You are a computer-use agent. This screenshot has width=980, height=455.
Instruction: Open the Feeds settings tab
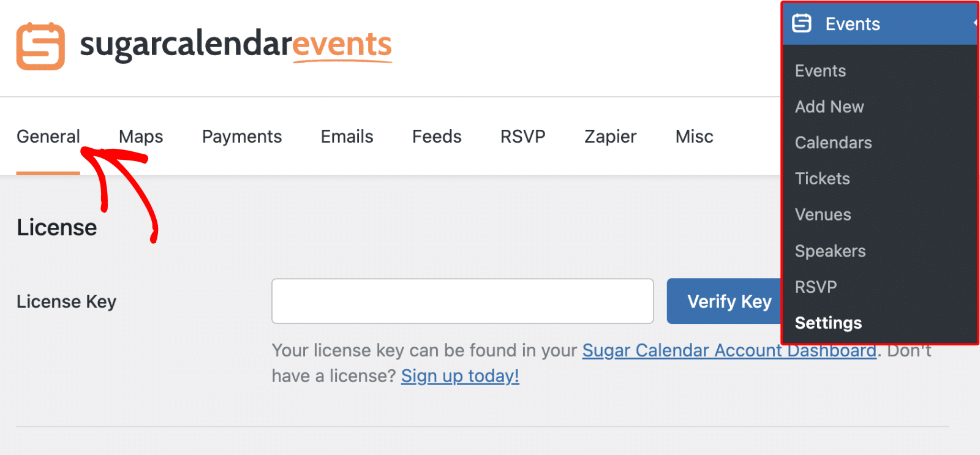437,137
